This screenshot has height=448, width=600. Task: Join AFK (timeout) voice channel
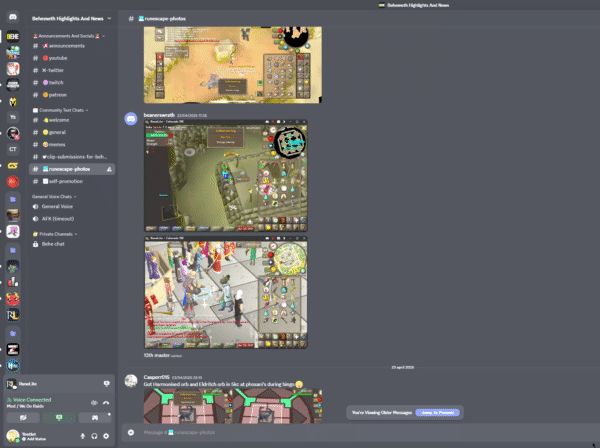[x=72, y=219]
